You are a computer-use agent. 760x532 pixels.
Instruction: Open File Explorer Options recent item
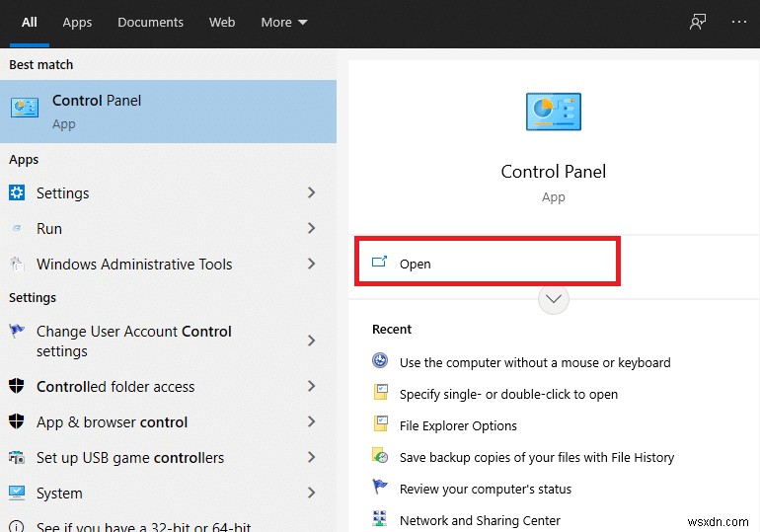(x=458, y=425)
